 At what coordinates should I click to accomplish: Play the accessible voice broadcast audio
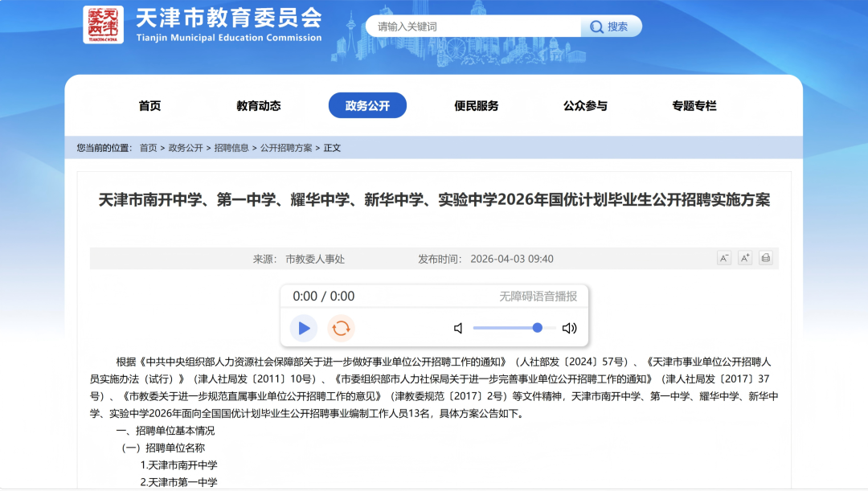pyautogui.click(x=304, y=328)
